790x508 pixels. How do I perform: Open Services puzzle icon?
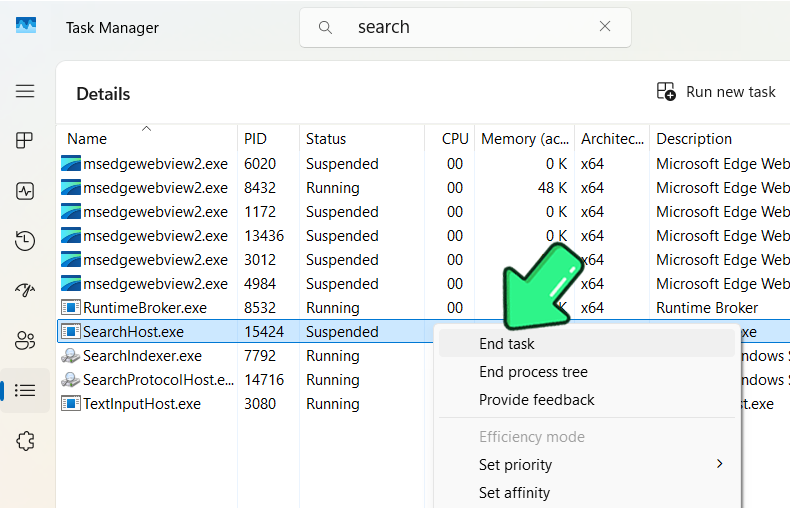coord(25,441)
